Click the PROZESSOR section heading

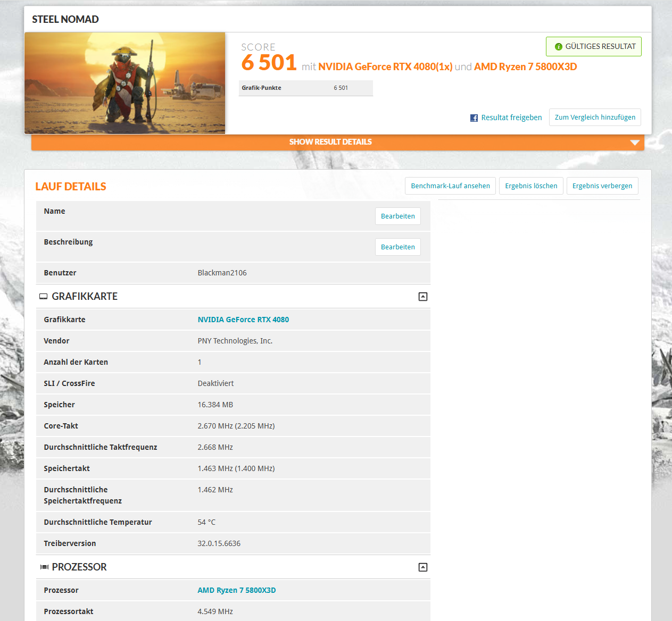point(79,567)
